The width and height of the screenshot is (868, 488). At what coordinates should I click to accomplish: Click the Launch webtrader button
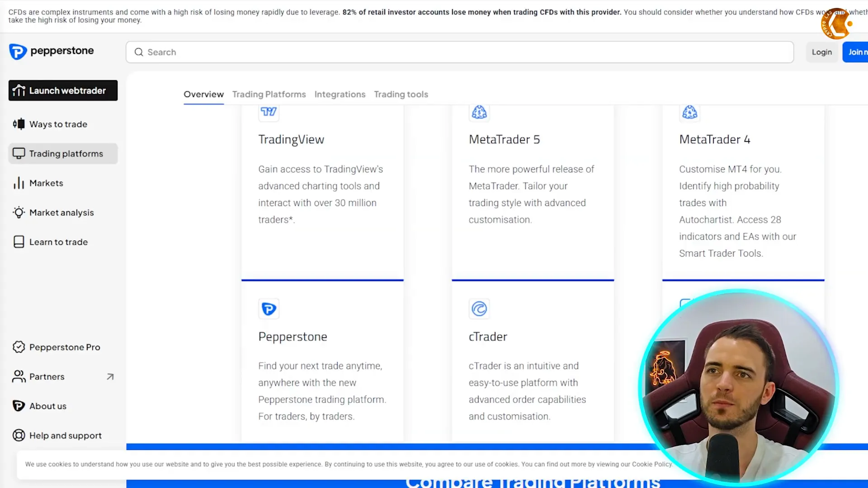click(63, 90)
